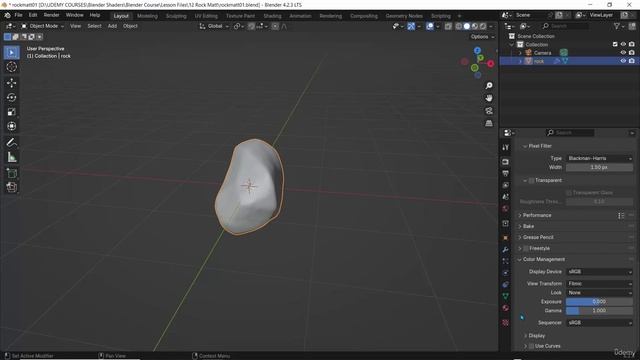Click the Pan view hand icon

point(489,98)
